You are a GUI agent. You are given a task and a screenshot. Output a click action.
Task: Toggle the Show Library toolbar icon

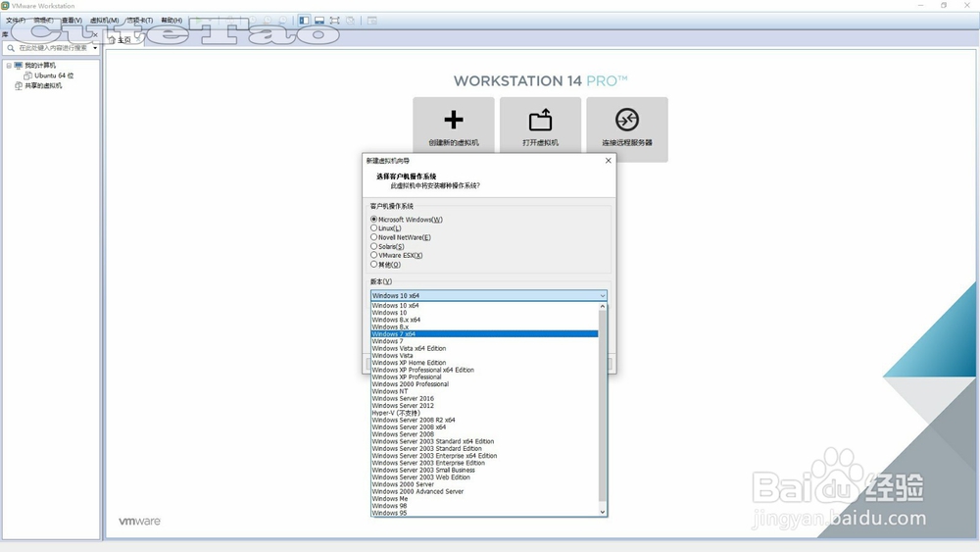[304, 21]
